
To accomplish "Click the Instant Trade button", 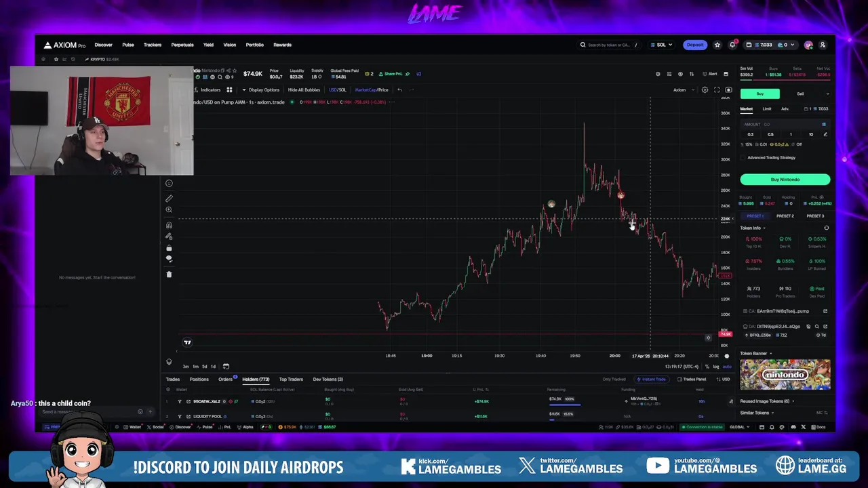I will point(651,380).
